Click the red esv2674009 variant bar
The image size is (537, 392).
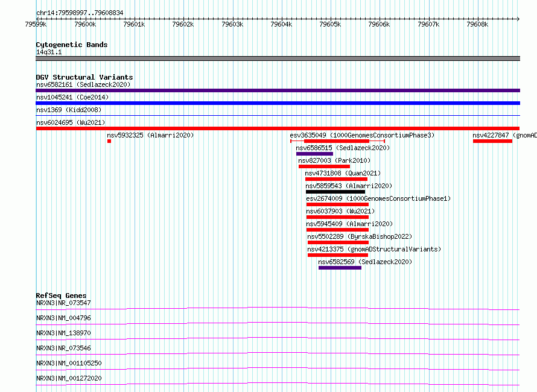pos(338,204)
